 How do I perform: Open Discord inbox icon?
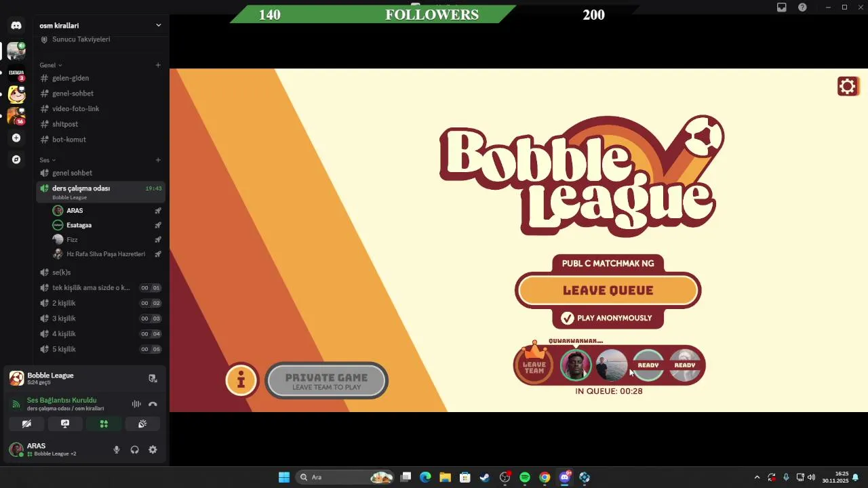pyautogui.click(x=782, y=7)
